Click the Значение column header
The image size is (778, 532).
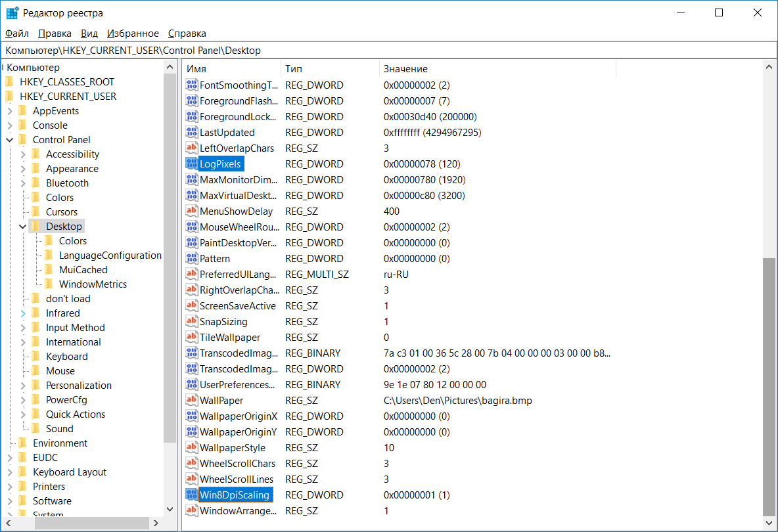tap(497, 68)
